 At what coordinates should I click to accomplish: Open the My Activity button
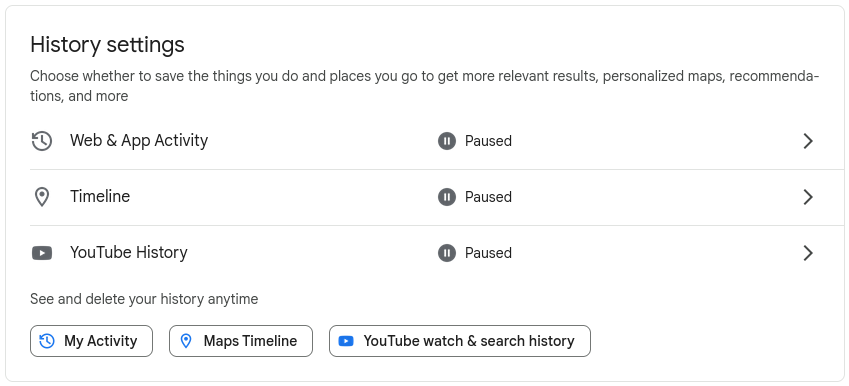click(x=92, y=341)
